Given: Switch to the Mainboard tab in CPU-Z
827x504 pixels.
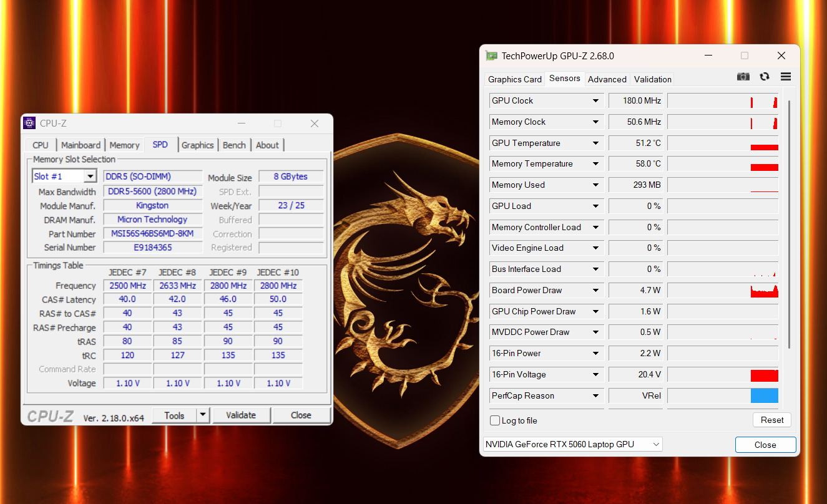Looking at the screenshot, I should [81, 145].
